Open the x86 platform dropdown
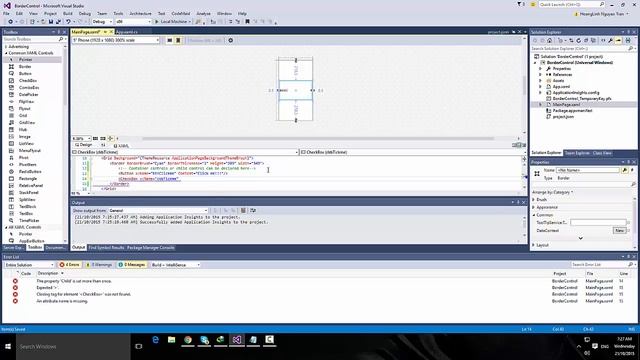This screenshot has height=360, width=640. [133, 22]
